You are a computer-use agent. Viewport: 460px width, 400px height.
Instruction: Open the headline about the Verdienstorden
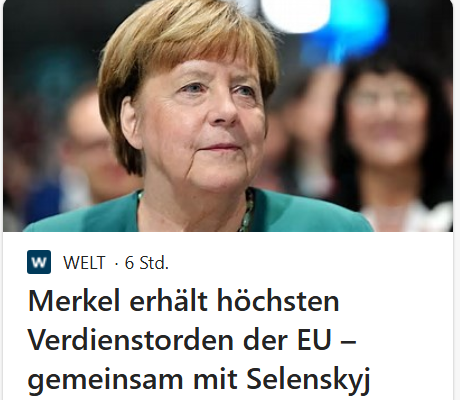pyautogui.click(x=199, y=340)
